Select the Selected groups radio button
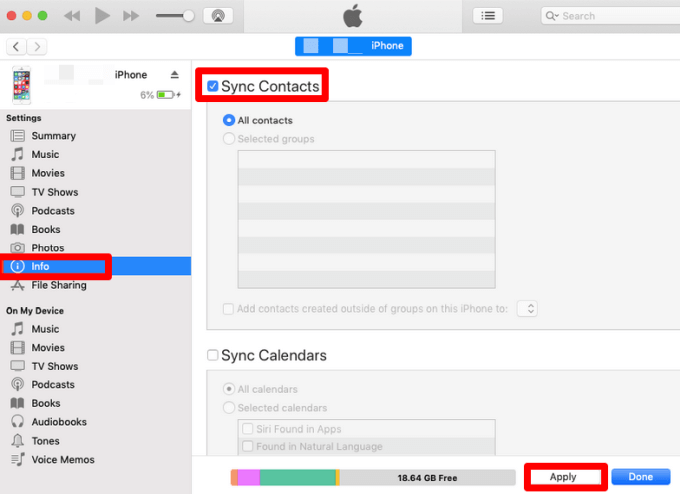 coord(229,139)
